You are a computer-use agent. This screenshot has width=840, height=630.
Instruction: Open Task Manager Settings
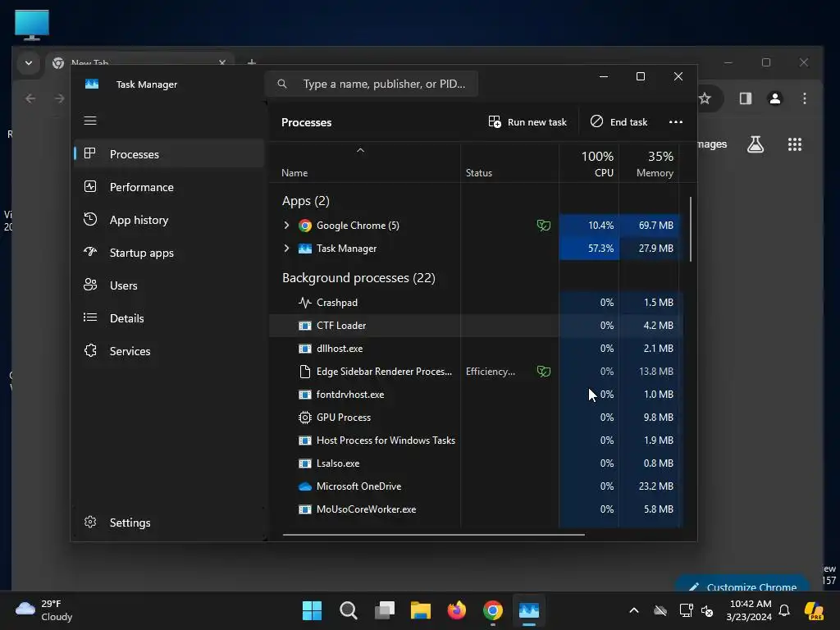tap(169, 523)
